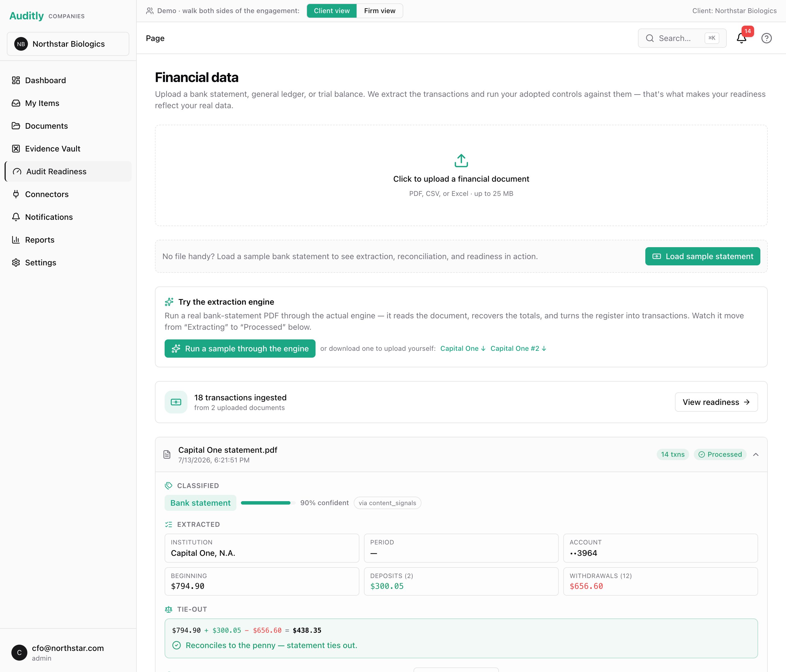Click the 90% confidence progress bar
This screenshot has width=786, height=672.
tap(268, 503)
